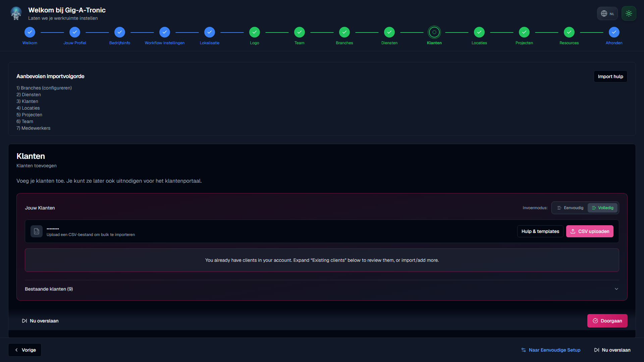
Task: Open the Workflow Instellingen step label
Action: [165, 43]
